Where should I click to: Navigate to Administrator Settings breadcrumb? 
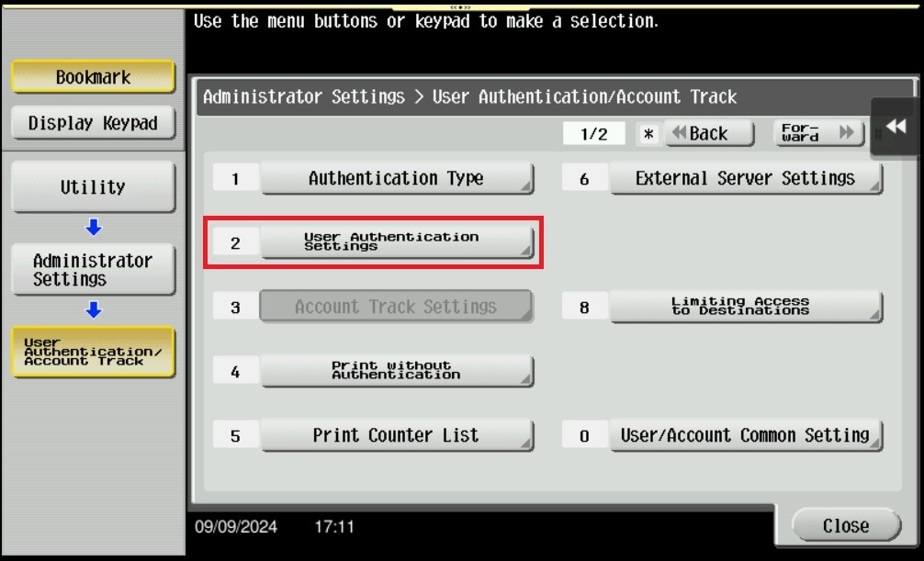93,270
